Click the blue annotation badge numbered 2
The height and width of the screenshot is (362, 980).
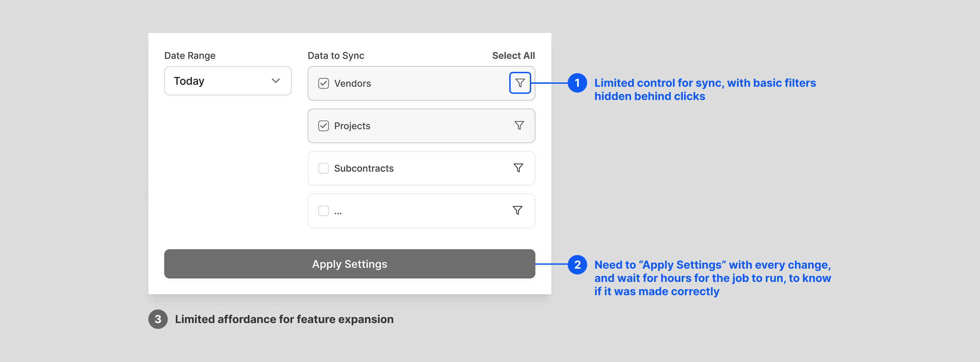coord(577,265)
